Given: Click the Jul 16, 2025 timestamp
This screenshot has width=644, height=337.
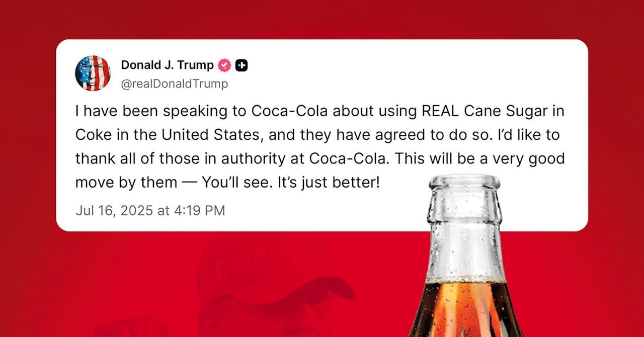Looking at the screenshot, I should click(x=150, y=210).
